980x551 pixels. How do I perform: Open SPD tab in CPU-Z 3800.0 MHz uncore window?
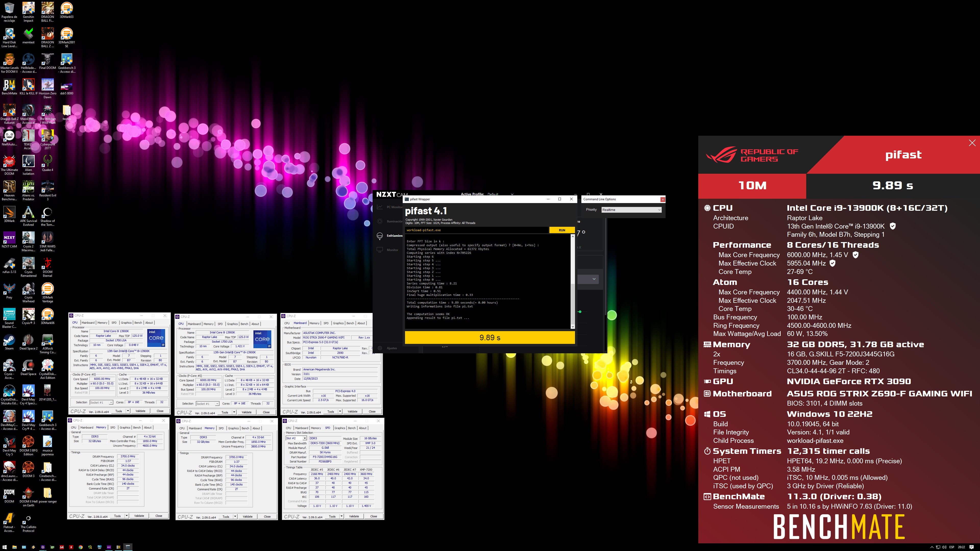pos(221,429)
